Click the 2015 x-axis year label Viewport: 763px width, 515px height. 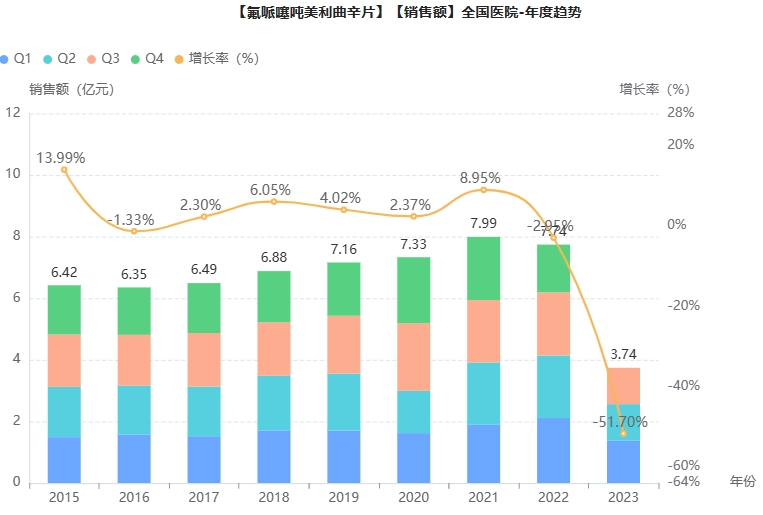64,497
